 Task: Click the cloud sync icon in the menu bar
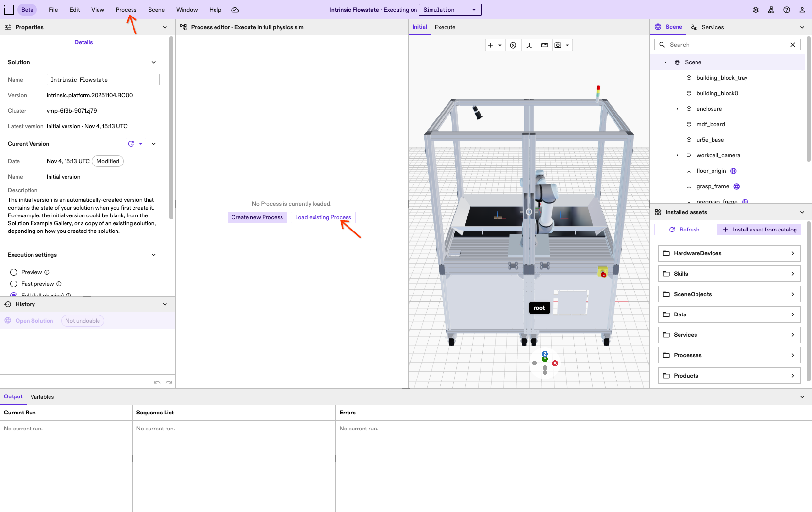(235, 9)
